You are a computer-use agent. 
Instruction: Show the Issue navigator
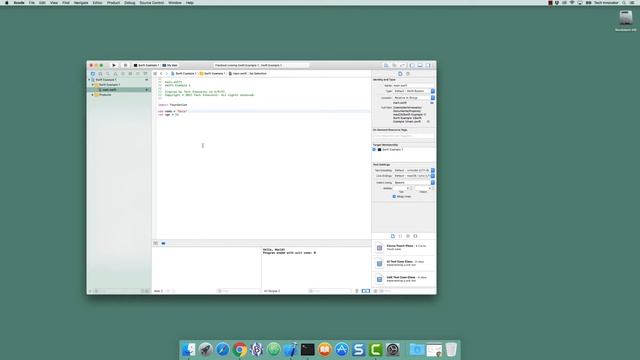116,74
